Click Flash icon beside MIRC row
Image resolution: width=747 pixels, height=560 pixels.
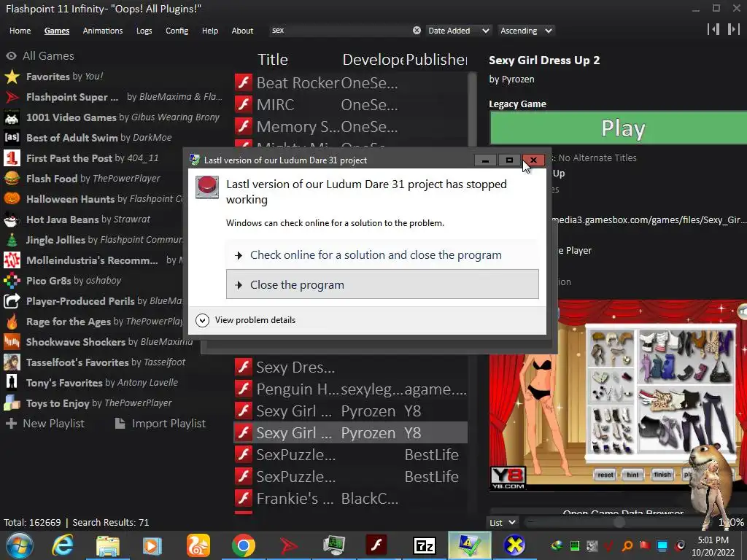pos(244,104)
